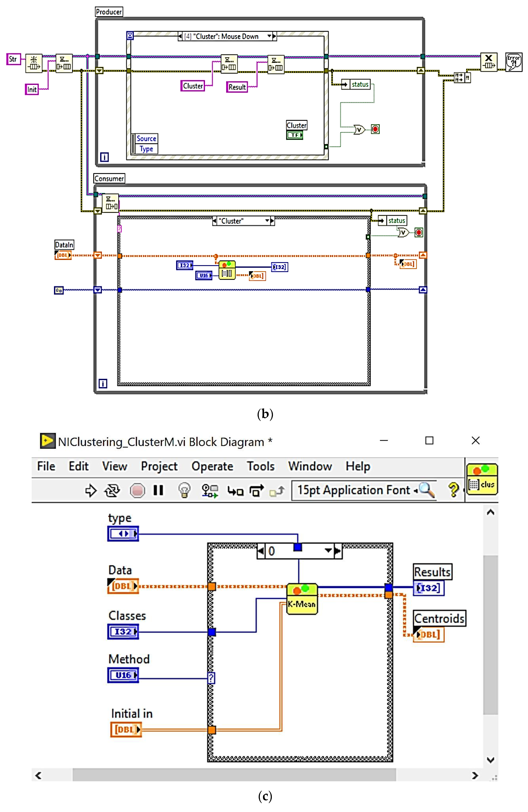
Task: Click the Cluster TF boolean terminal
Action: 295,135
